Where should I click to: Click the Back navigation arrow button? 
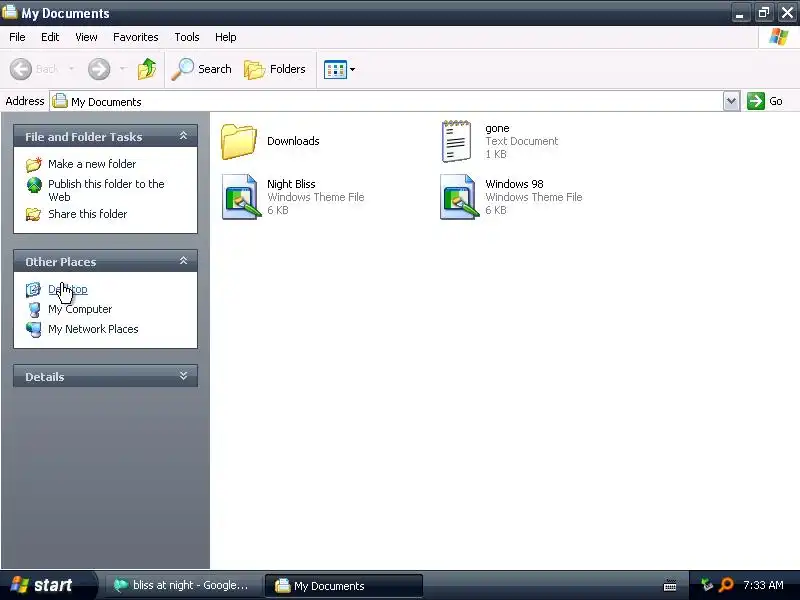coord(21,69)
